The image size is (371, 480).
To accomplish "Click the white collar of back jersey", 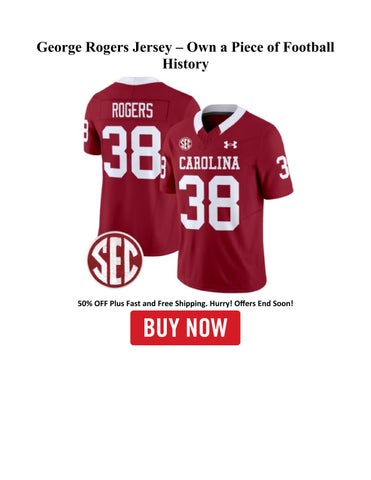I will 138,81.
